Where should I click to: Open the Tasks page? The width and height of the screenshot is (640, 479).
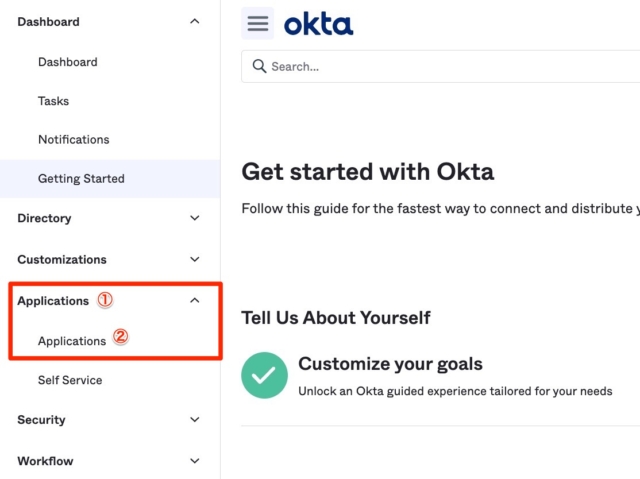pyautogui.click(x=53, y=101)
